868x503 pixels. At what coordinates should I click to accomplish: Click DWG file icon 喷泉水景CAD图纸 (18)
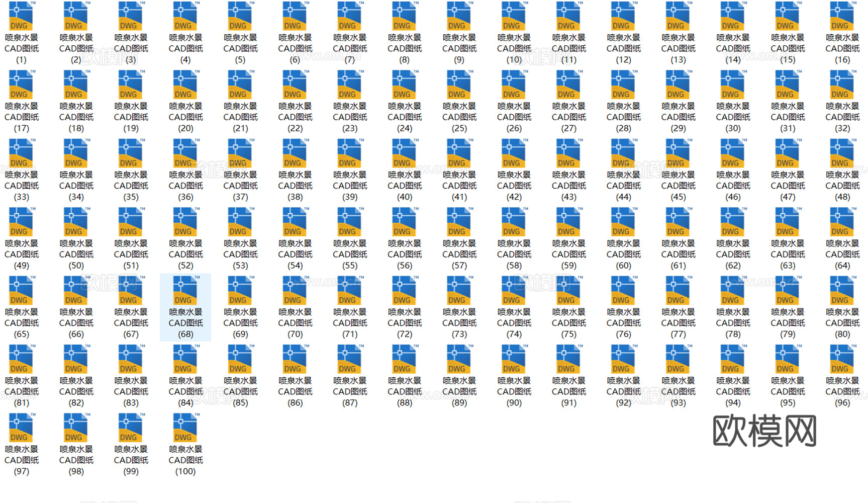pos(76,85)
